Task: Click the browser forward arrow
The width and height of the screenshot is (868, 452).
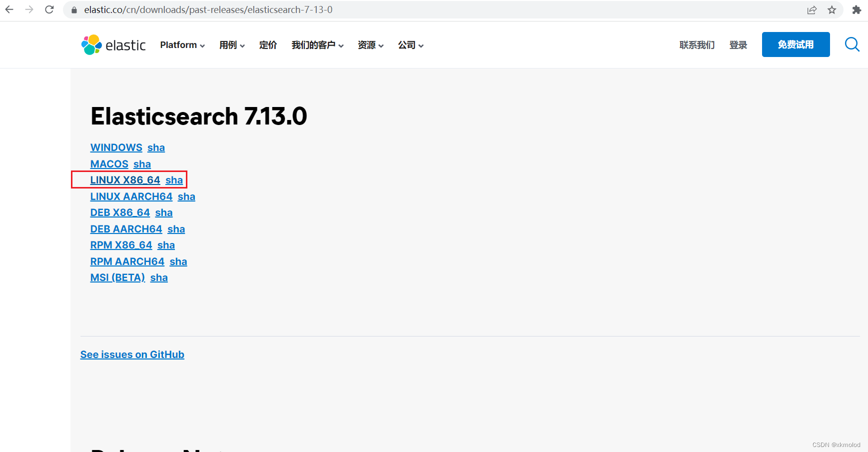Action: (x=29, y=9)
